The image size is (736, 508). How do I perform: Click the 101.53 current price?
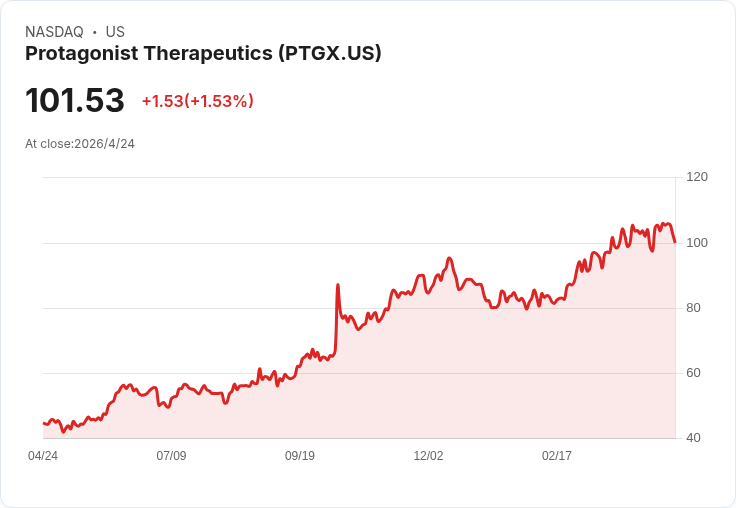pos(75,100)
